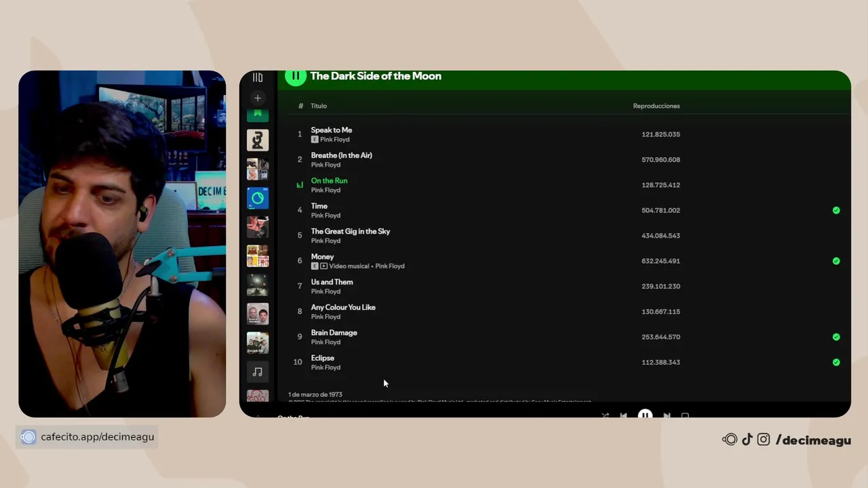
Task: Toggle the saved checkmark for Time
Action: pos(836,210)
